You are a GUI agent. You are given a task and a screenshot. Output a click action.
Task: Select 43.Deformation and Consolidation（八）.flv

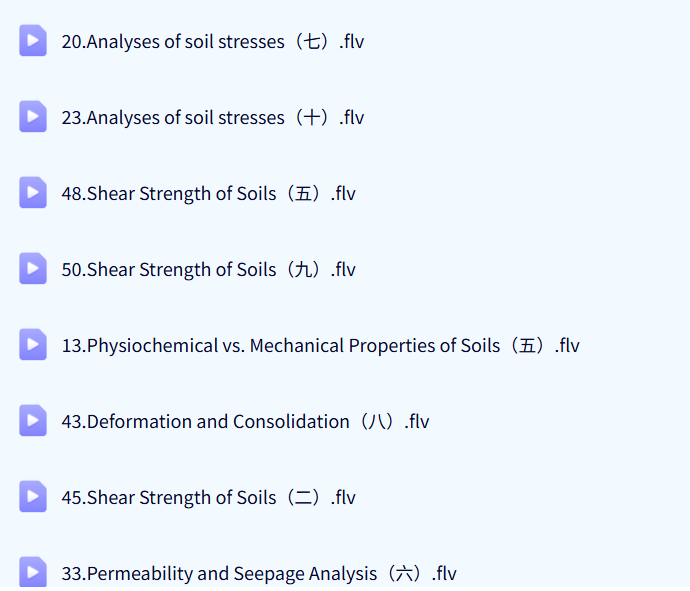pos(245,422)
